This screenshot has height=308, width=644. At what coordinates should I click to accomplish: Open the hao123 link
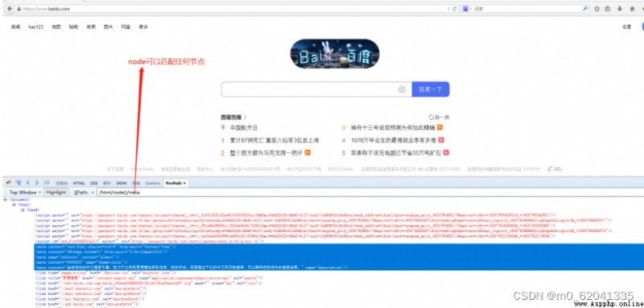pos(35,27)
